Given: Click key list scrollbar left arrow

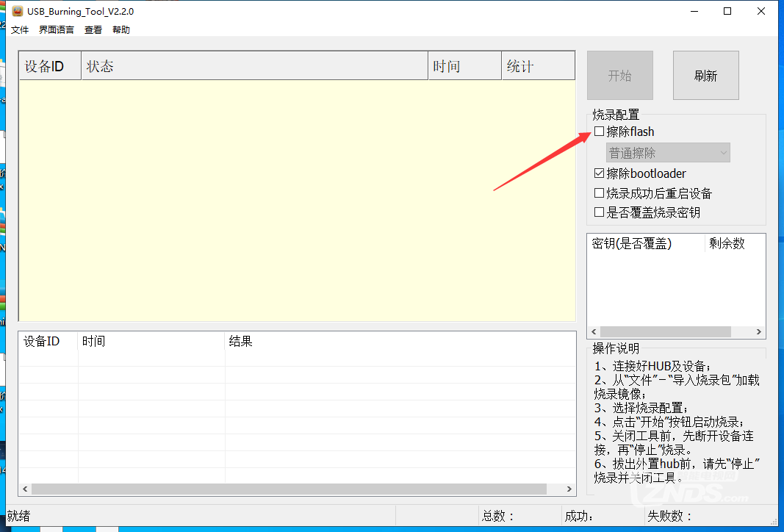Looking at the screenshot, I should [594, 332].
